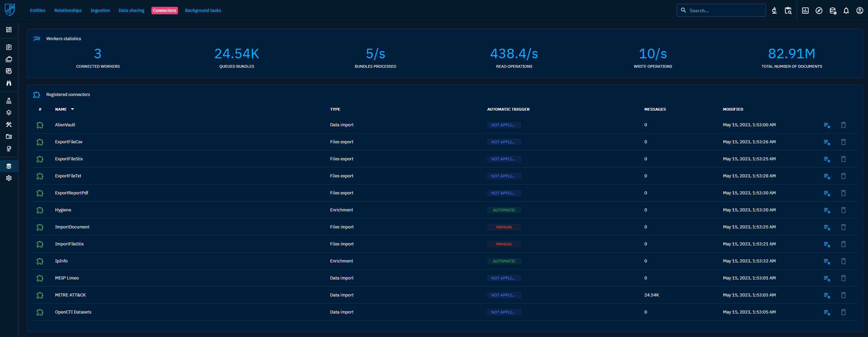Open the dashboard icon in left sidebar
Image resolution: width=868 pixels, height=337 pixels.
click(9, 30)
